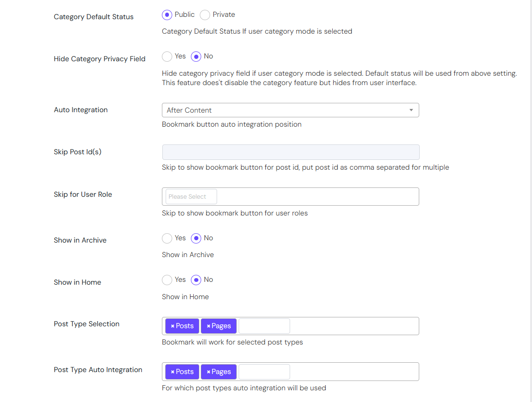The width and height of the screenshot is (532, 402).
Task: Set Show in Home to No
Action: point(196,280)
